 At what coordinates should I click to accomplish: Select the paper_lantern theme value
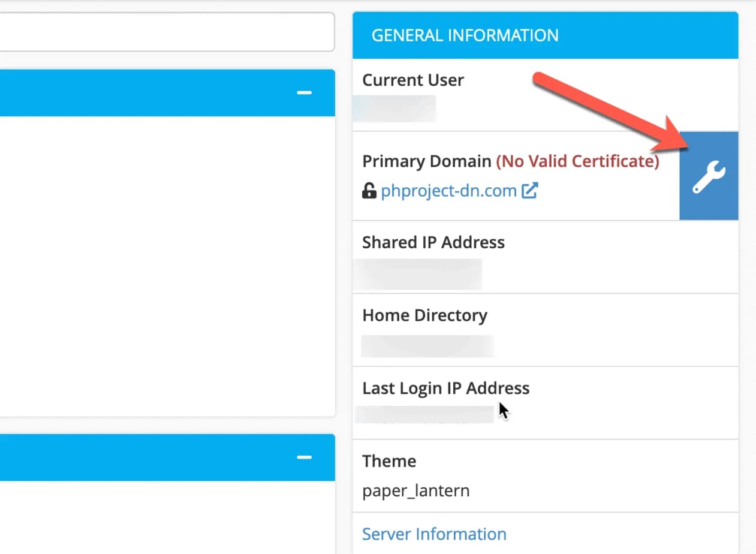point(415,491)
